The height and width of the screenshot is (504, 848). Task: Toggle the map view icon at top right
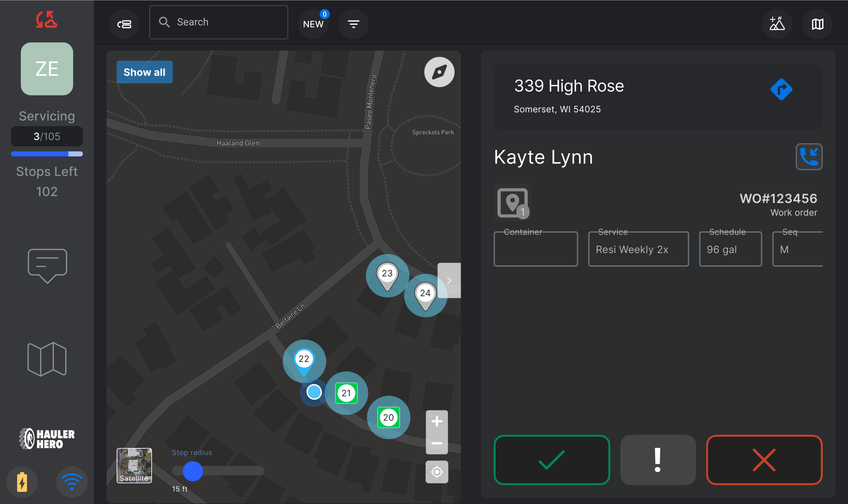tap(818, 24)
